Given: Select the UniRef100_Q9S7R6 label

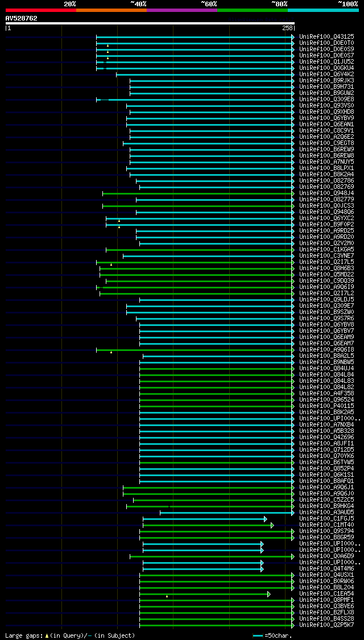Looking at the screenshot, I should 326,319.
